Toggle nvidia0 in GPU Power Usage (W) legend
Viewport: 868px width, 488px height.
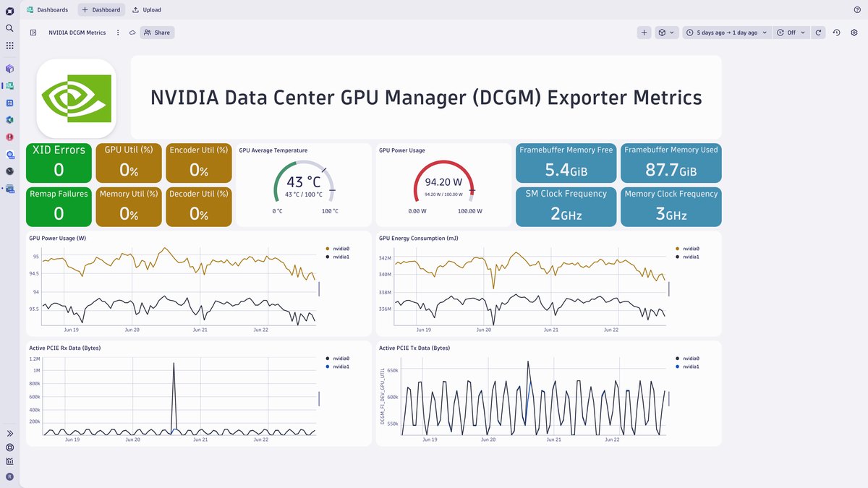click(338, 248)
